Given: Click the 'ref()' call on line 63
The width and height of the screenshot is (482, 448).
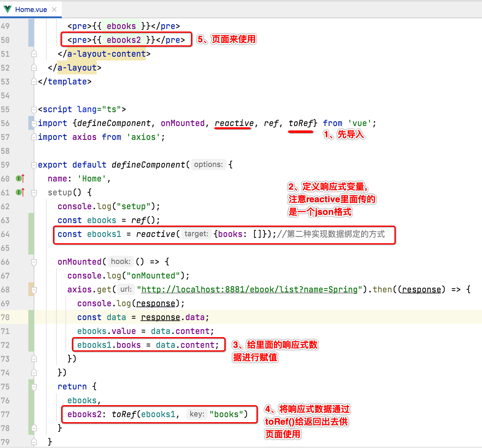Looking at the screenshot, I should click(143, 220).
